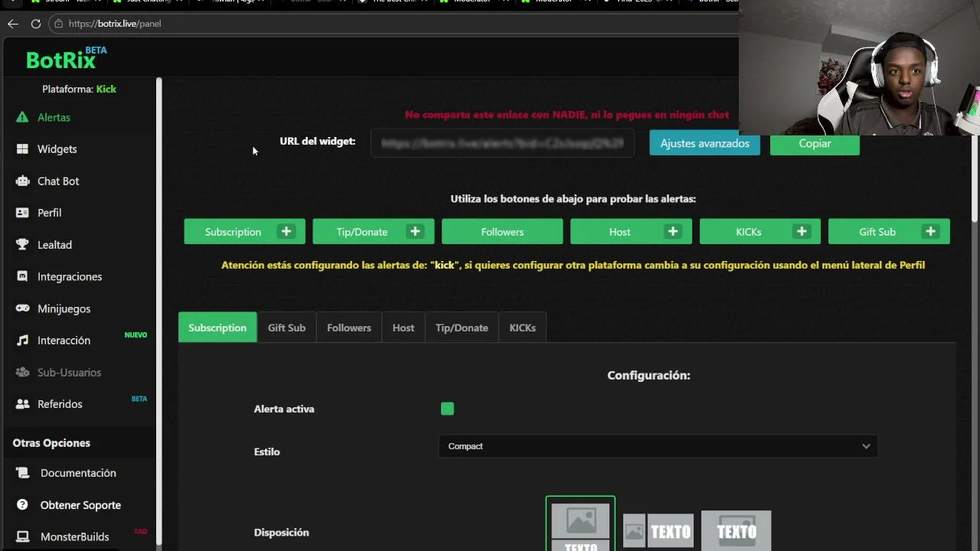Click the Disposición label
This screenshot has height=551, width=980.
pos(282,533)
